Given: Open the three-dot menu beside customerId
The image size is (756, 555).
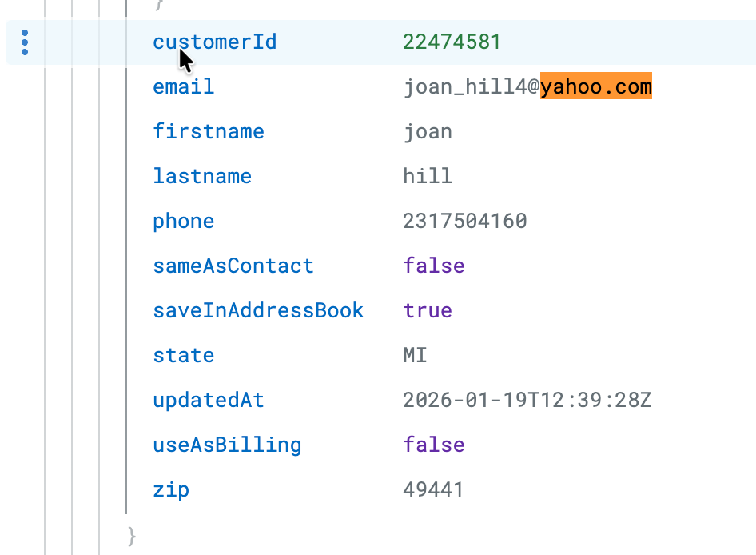Looking at the screenshot, I should [x=26, y=42].
